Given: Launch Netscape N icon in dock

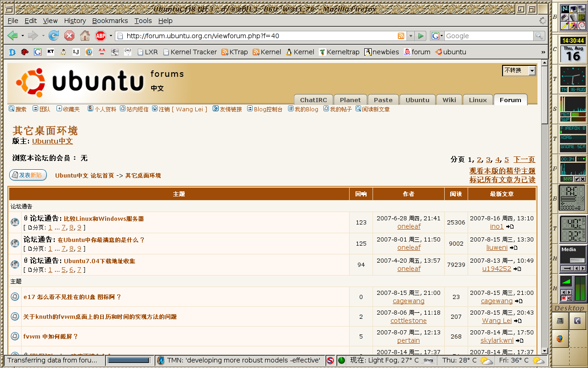Looking at the screenshot, I should pyautogui.click(x=565, y=9).
